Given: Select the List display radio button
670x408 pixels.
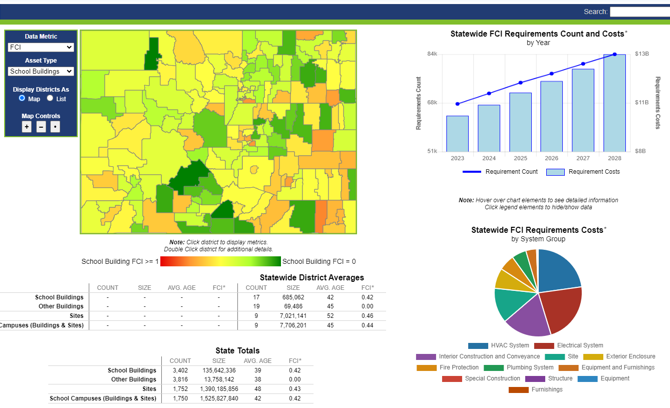Looking at the screenshot, I should (50, 98).
